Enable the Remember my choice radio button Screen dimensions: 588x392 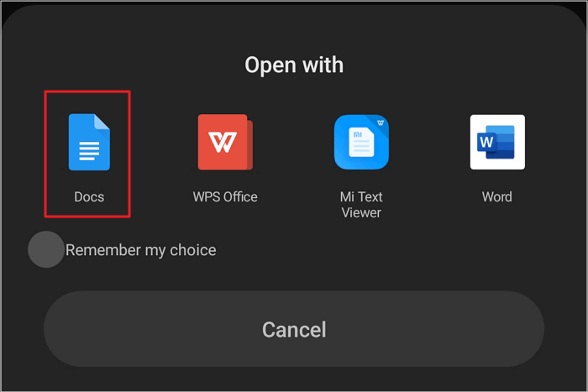[46, 249]
